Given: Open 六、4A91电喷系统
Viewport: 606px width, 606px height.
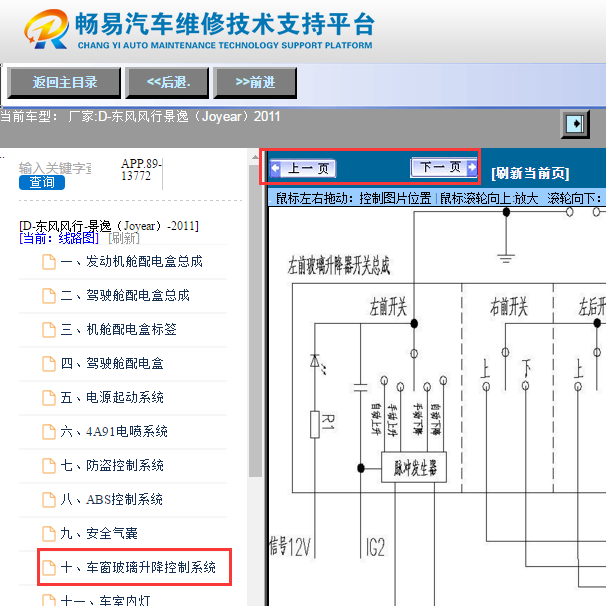Looking at the screenshot, I should click(x=114, y=432).
